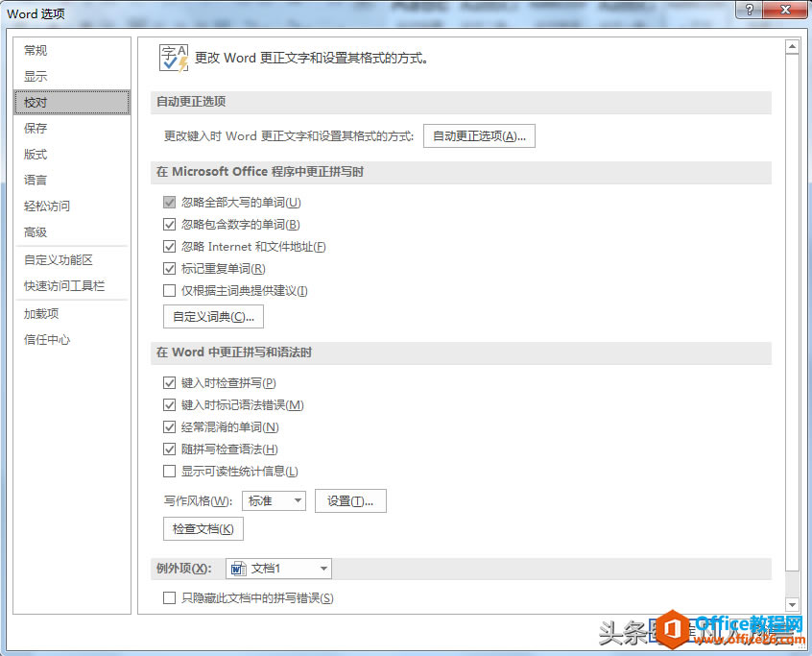The height and width of the screenshot is (656, 812).
Task: Toggle 忽略 Internet 和文件地址 checkbox
Action: [169, 246]
